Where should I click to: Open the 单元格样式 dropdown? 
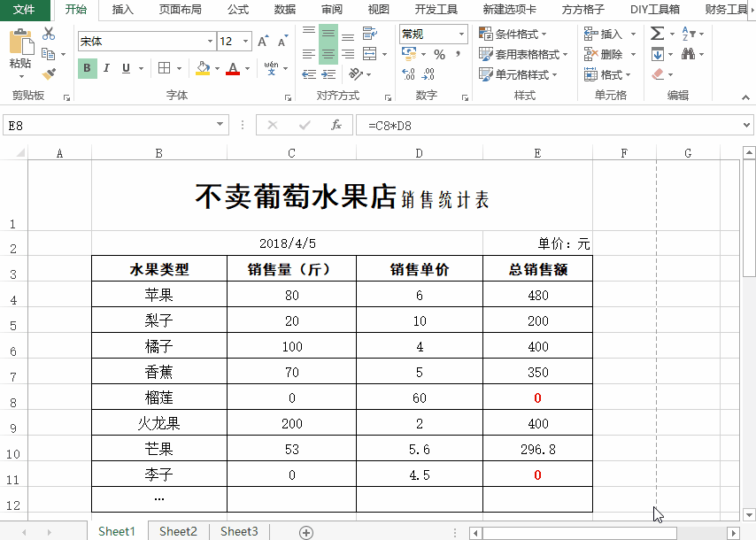[x=518, y=74]
